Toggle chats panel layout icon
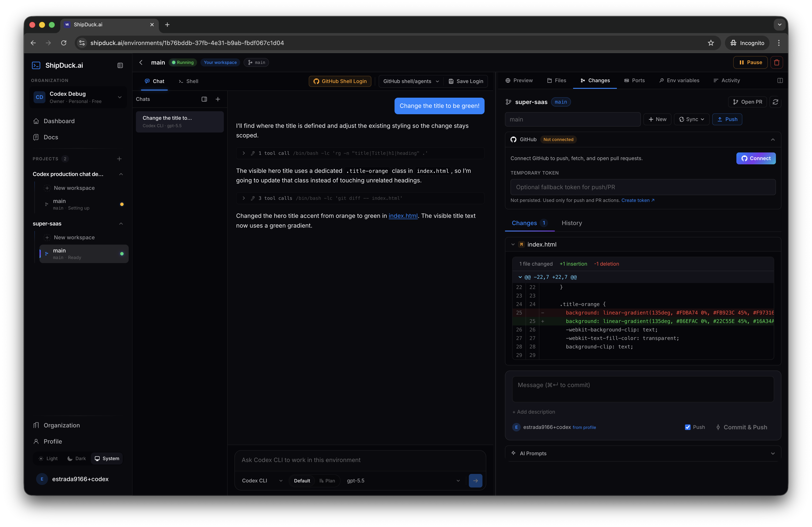 204,99
